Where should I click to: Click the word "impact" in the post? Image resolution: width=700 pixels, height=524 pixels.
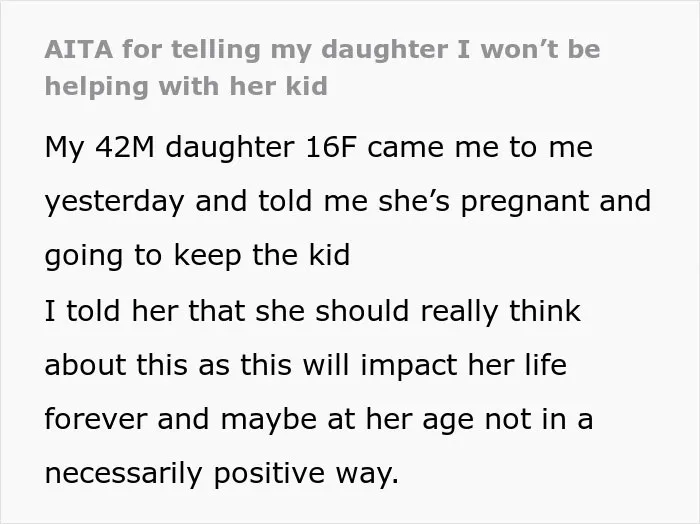pos(408,366)
